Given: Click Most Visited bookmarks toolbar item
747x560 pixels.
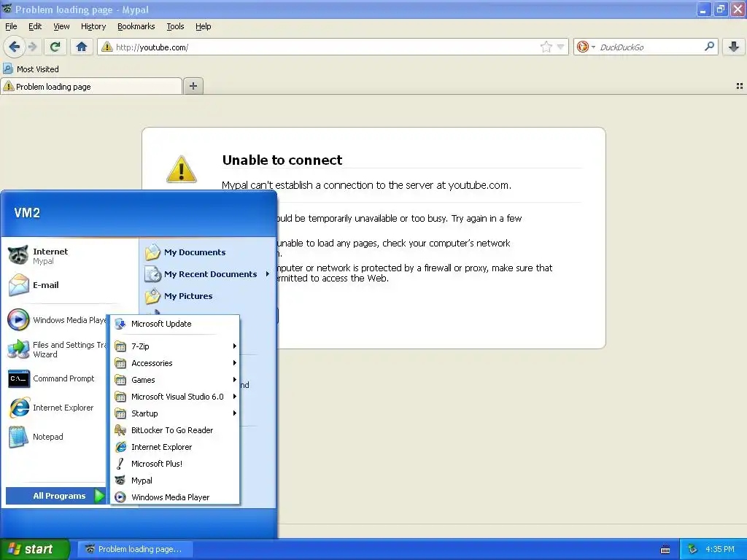Looking at the screenshot, I should 31,69.
